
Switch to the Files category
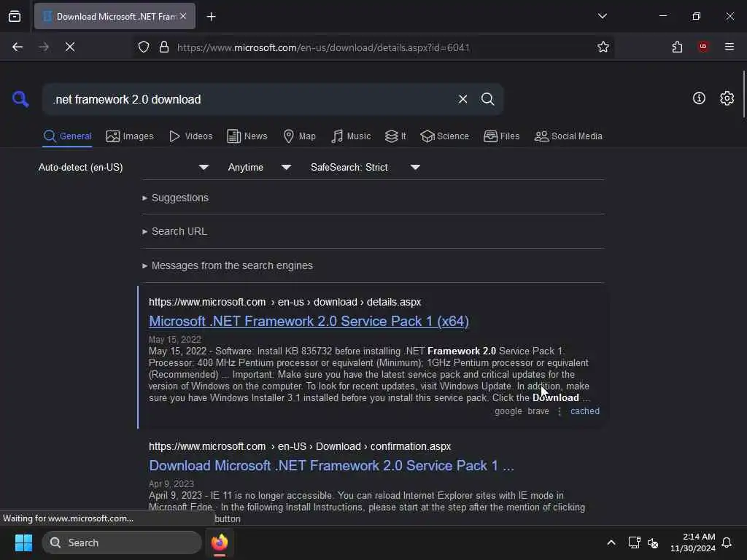[x=501, y=136]
